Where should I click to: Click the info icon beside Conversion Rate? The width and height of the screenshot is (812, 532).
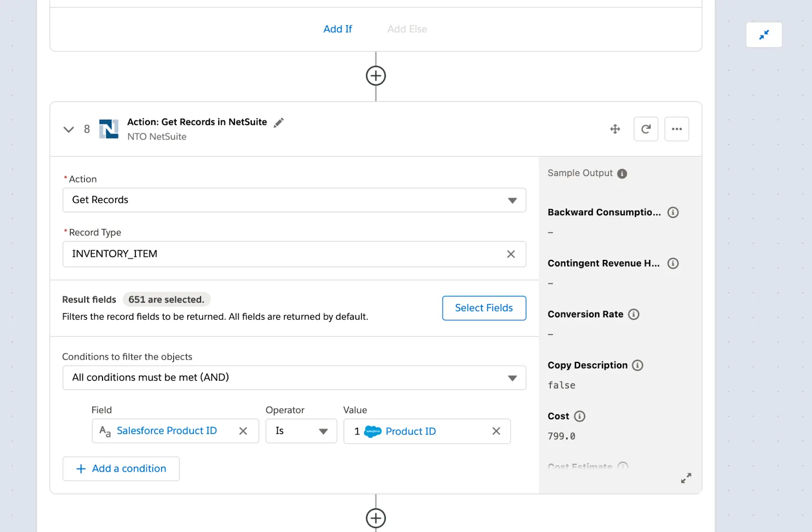click(x=634, y=314)
